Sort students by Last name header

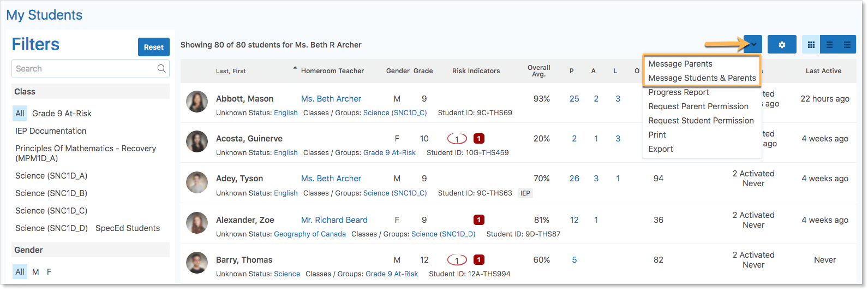click(x=222, y=71)
